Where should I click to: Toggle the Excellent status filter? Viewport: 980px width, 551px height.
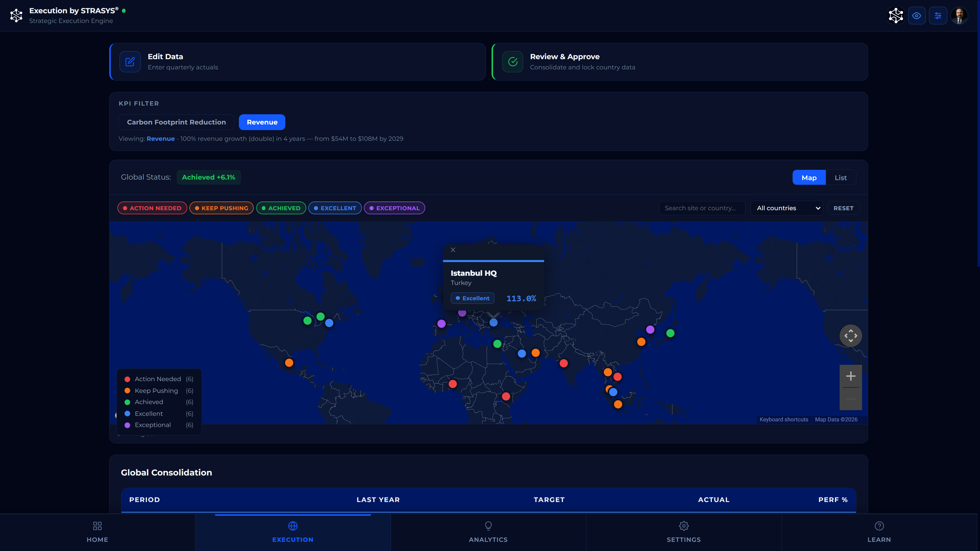tap(335, 208)
